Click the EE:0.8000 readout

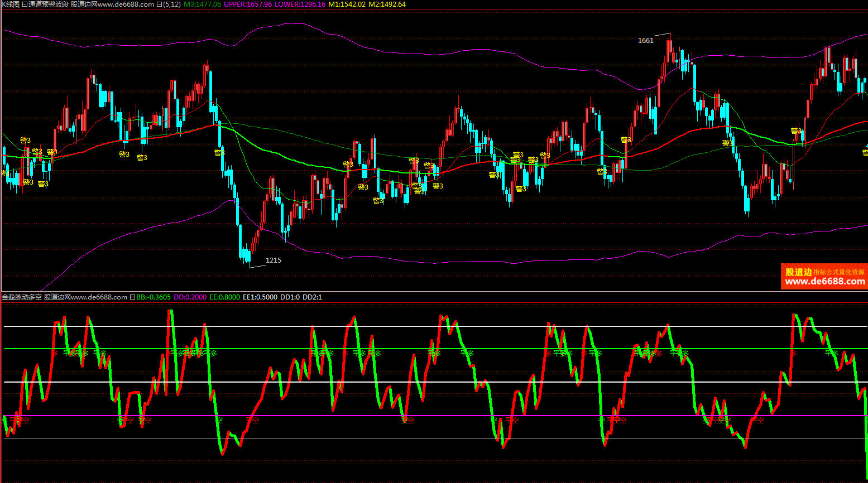coord(224,297)
